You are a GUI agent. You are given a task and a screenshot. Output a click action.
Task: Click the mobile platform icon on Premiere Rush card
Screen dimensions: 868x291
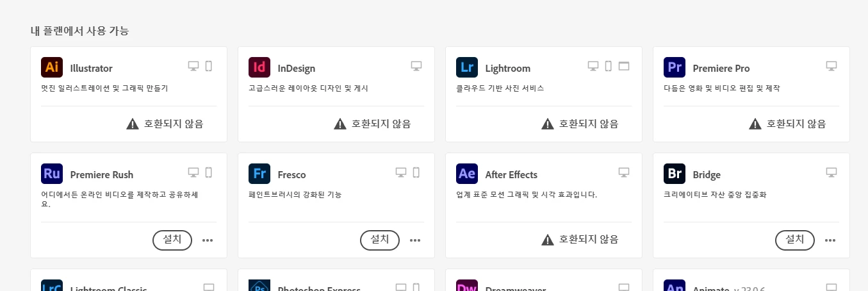(208, 172)
